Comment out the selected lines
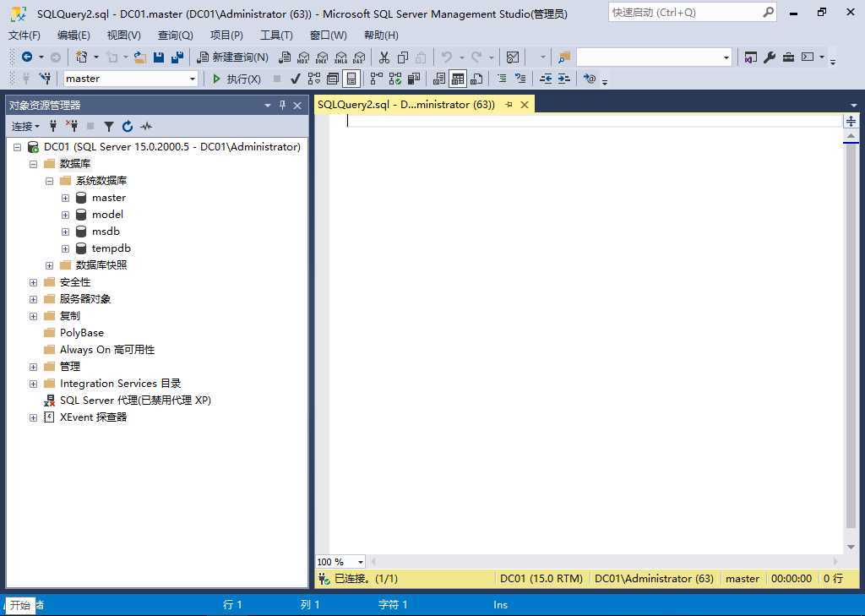The width and height of the screenshot is (865, 616). pos(502,79)
